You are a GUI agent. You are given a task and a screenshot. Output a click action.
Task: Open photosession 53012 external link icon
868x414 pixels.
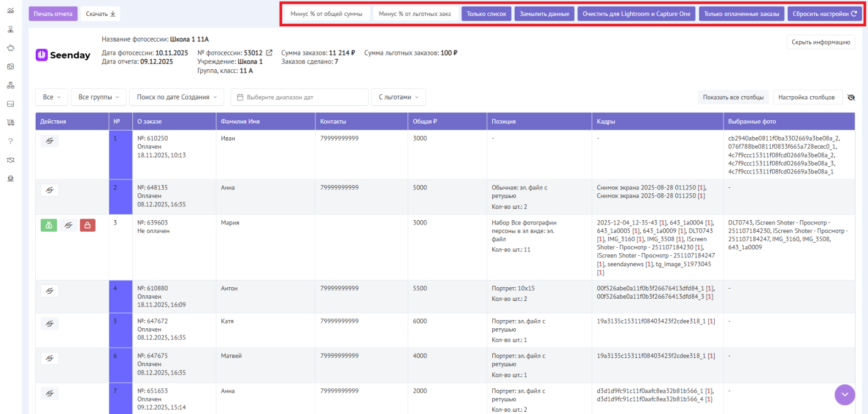(269, 53)
